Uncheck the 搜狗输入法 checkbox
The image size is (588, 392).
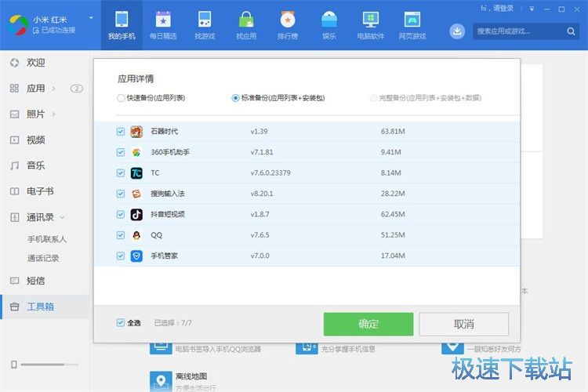click(121, 194)
